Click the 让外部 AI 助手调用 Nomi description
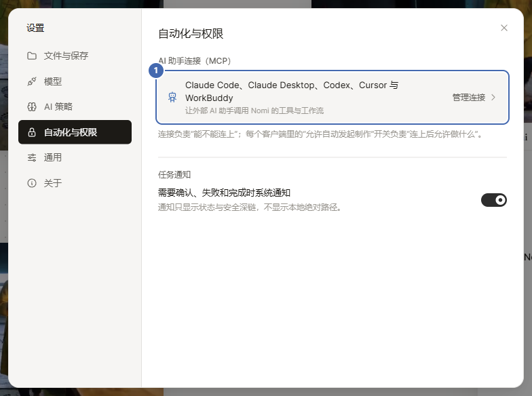This screenshot has width=532, height=396. 254,111
